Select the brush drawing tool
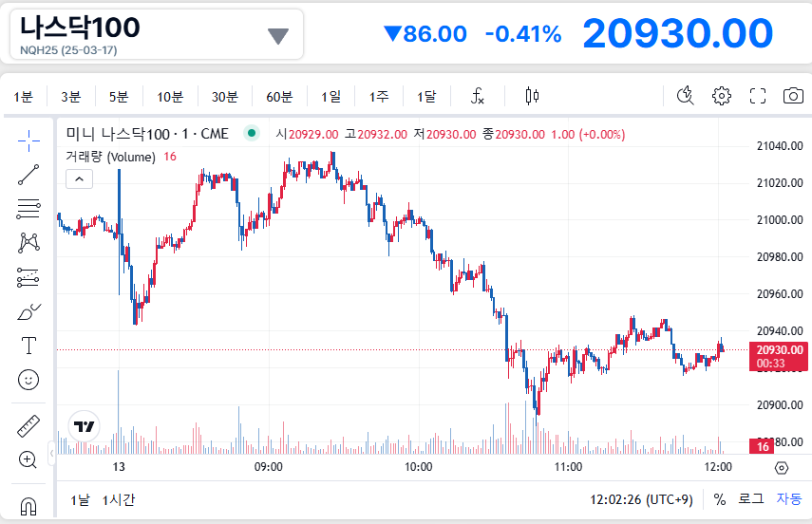The height and width of the screenshot is (524, 812). tap(28, 311)
